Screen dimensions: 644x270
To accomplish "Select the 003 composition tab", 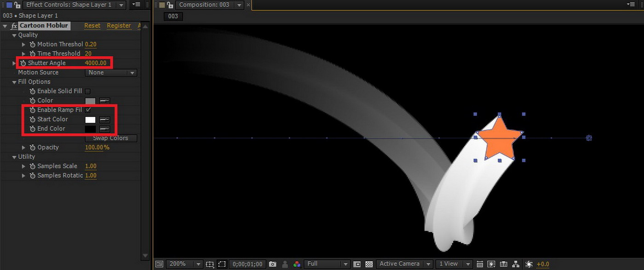I will point(173,16).
